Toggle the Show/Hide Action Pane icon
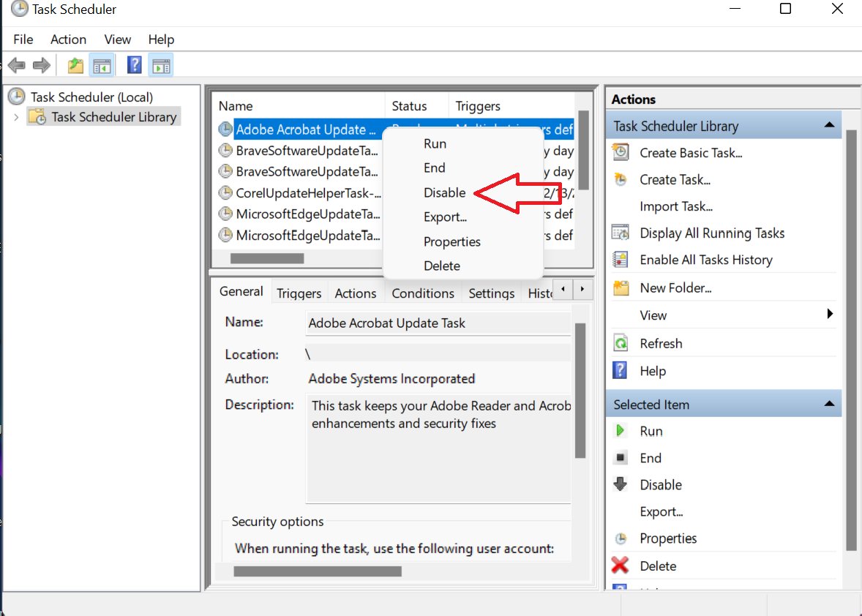 (161, 65)
